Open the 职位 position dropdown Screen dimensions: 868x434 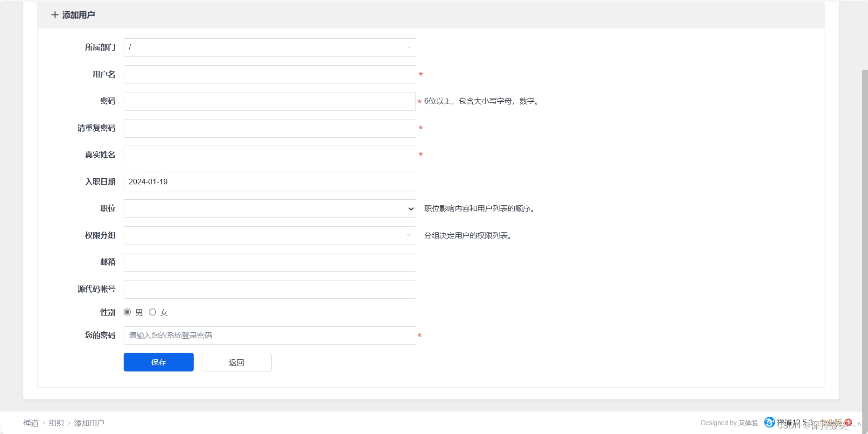click(270, 209)
